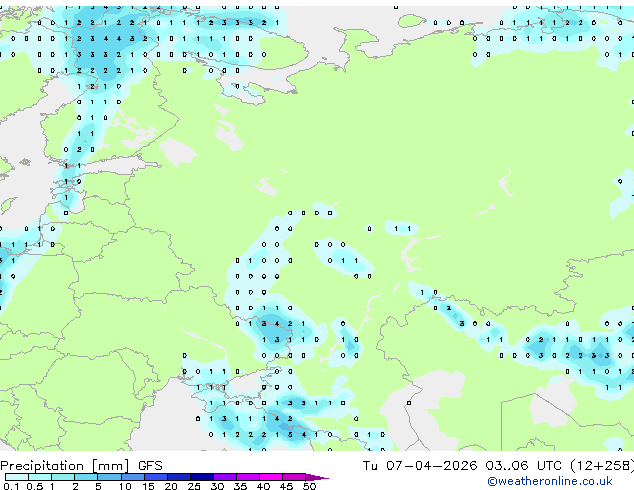The height and width of the screenshot is (490, 634).
Task: Click the 'Precipitation [mm] GFS' title text
Action: pos(81,466)
